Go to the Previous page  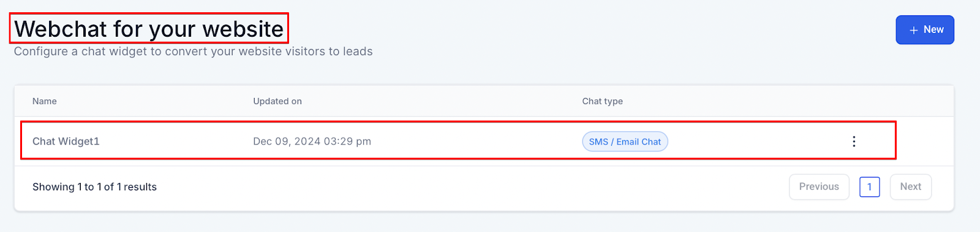[x=819, y=187]
